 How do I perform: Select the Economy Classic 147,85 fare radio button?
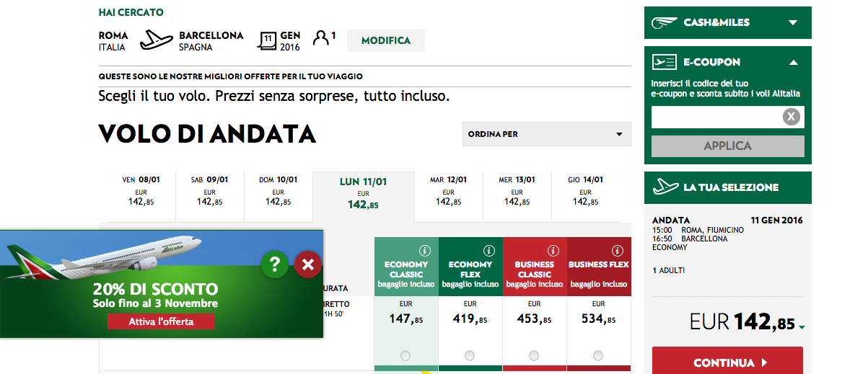pos(405,355)
